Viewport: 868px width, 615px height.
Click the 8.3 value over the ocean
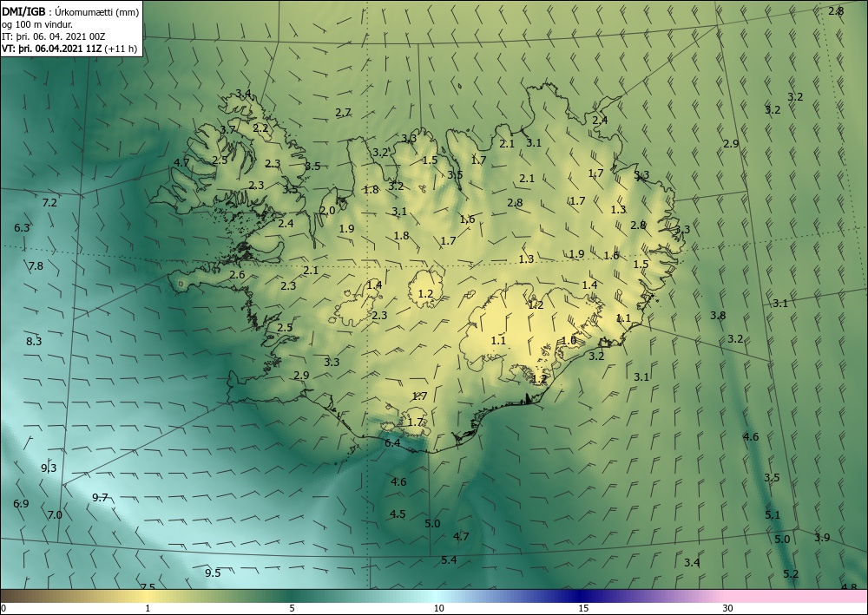click(34, 341)
